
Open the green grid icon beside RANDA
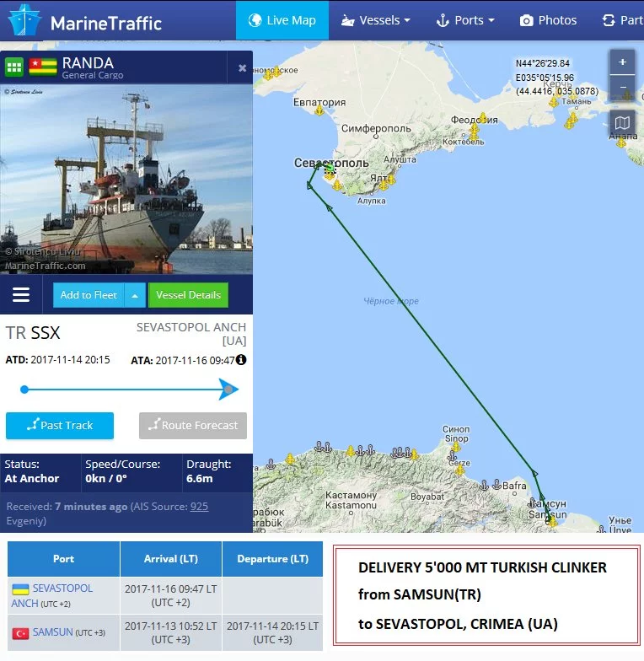13,67
